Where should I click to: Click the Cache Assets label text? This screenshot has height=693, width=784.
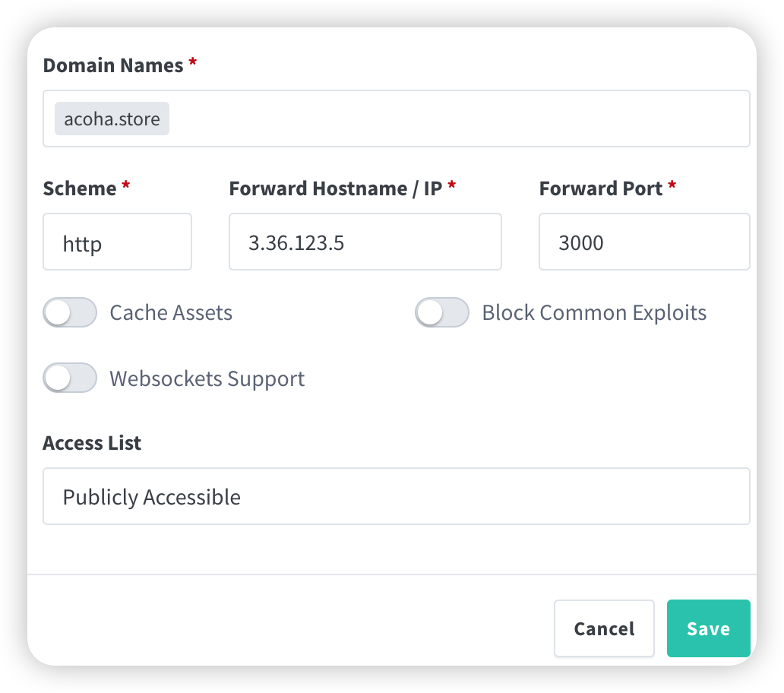(x=171, y=313)
